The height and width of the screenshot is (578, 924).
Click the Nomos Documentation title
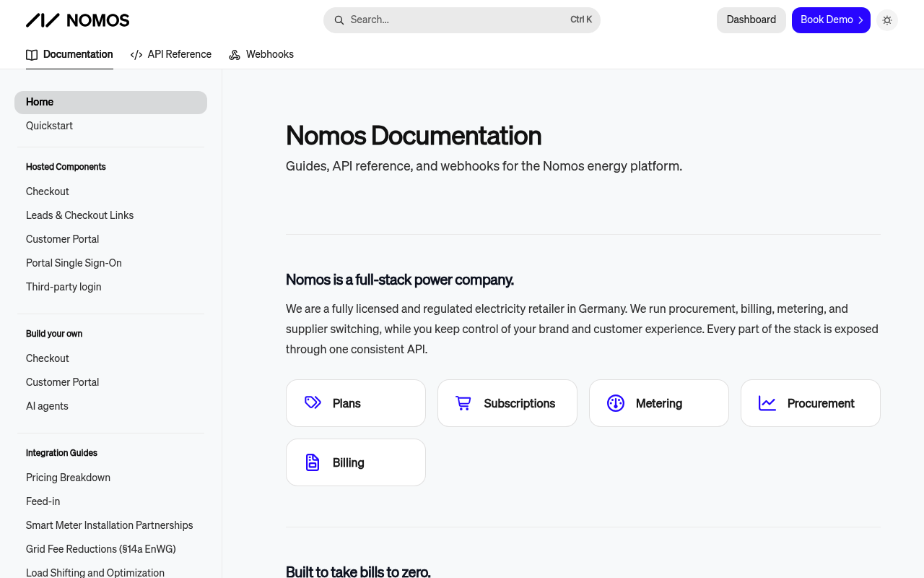(414, 136)
